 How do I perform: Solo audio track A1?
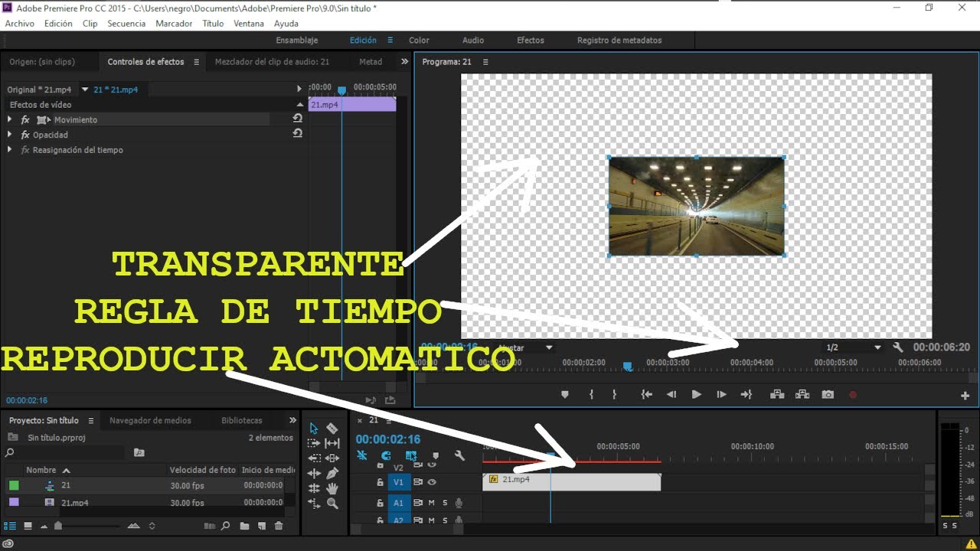[x=445, y=503]
